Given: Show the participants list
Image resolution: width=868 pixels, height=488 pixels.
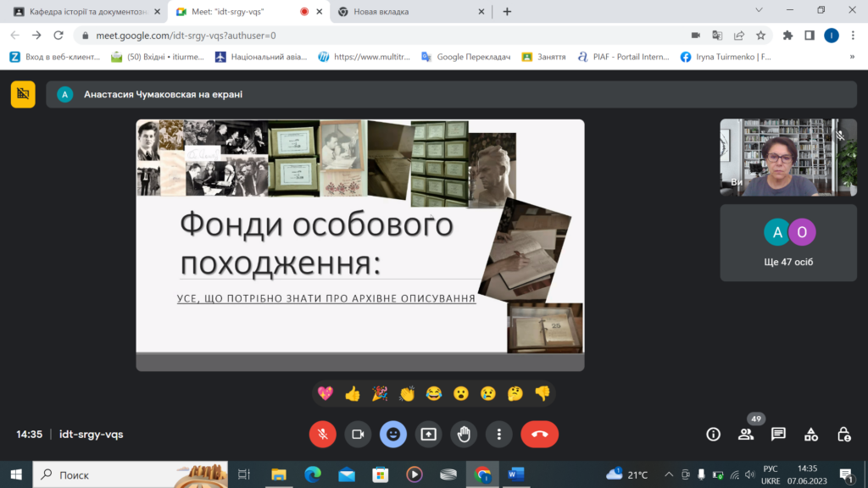Looking at the screenshot, I should [x=746, y=434].
